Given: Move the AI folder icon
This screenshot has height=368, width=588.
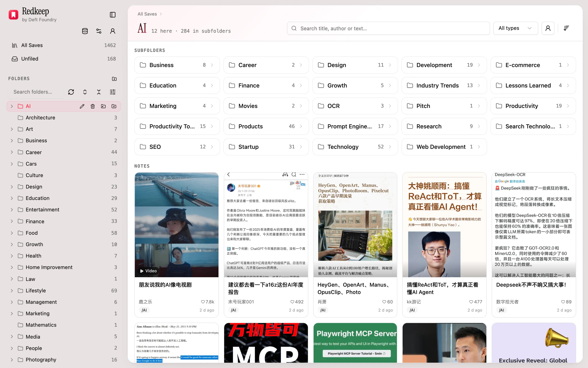Looking at the screenshot, I should click(x=103, y=106).
